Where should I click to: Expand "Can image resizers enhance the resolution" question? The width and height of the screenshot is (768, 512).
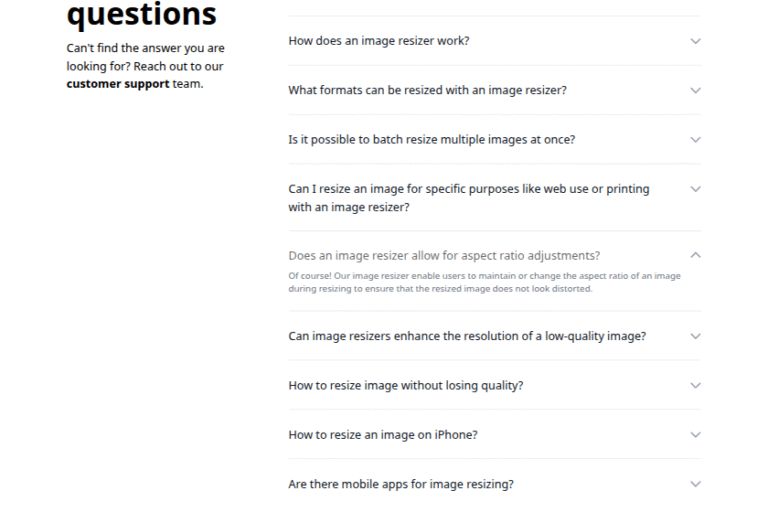(x=467, y=336)
